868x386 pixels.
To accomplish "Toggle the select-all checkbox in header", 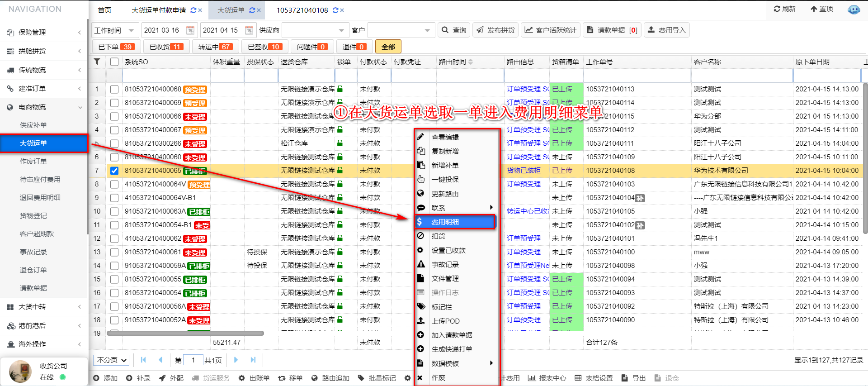I will pyautogui.click(x=114, y=62).
